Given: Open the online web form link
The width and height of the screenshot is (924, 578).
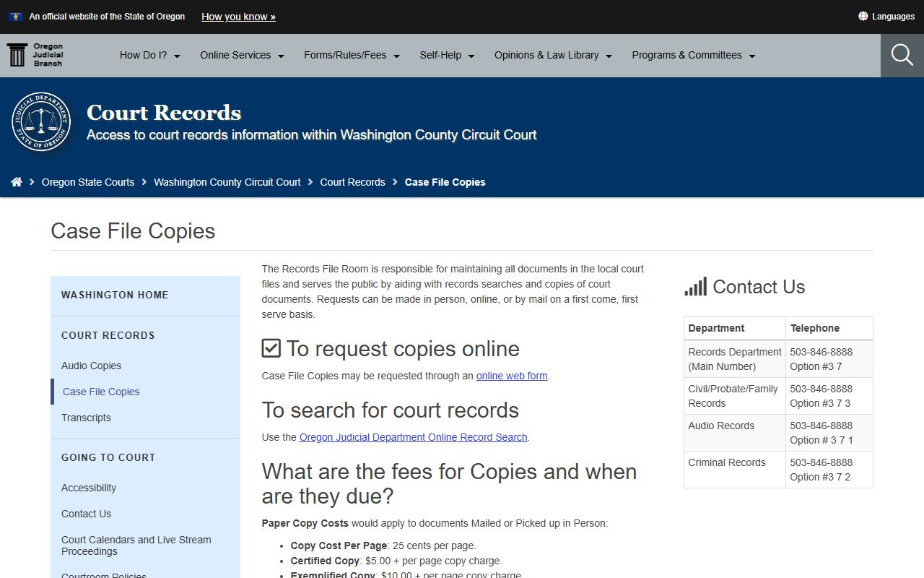Looking at the screenshot, I should [x=512, y=376].
